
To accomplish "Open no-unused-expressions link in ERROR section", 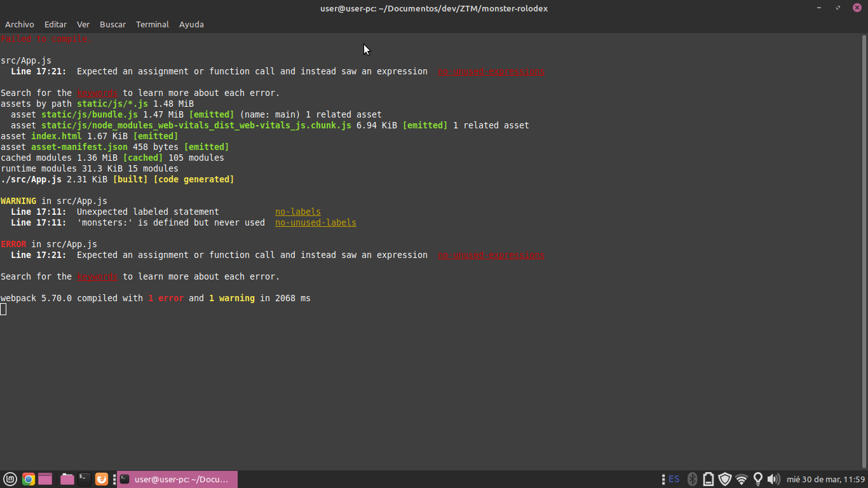I will 491,255.
